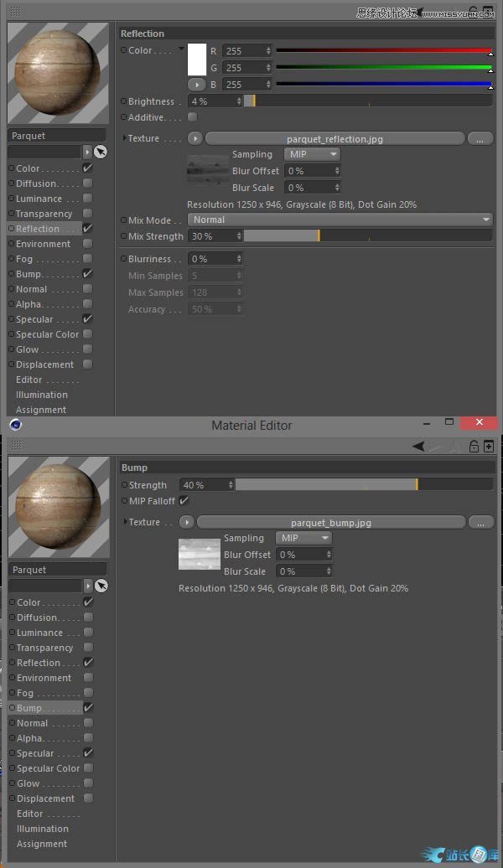Click the picker arrow icon under top Parquet name

100,152
